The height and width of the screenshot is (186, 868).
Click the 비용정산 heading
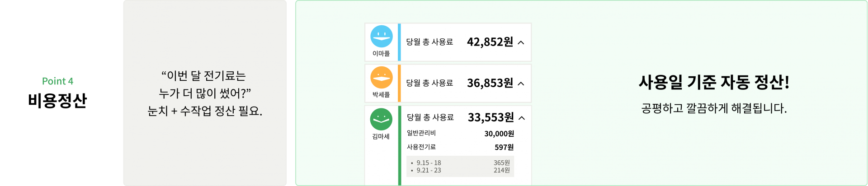point(57,100)
